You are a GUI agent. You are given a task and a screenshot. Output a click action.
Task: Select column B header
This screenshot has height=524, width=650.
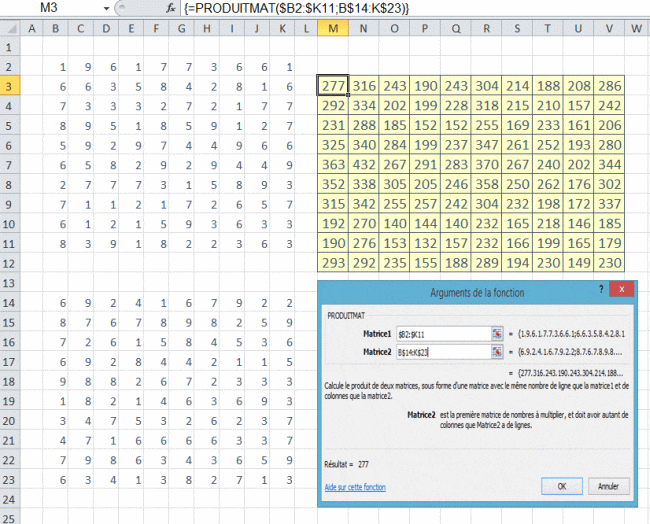[56, 28]
